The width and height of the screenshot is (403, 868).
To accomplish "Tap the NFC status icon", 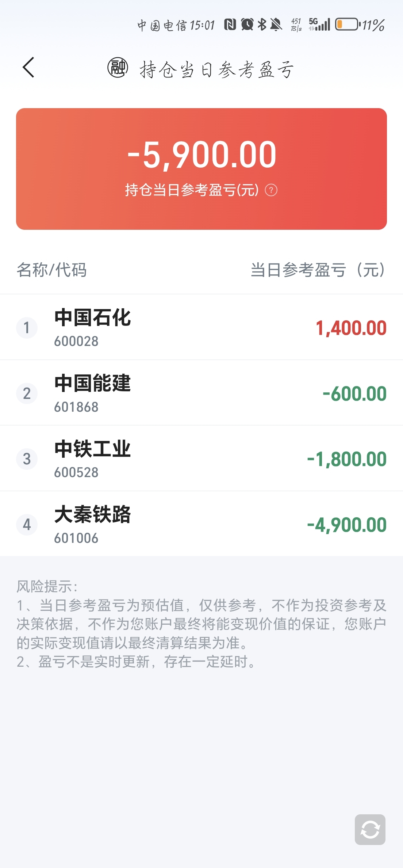I will [x=230, y=24].
